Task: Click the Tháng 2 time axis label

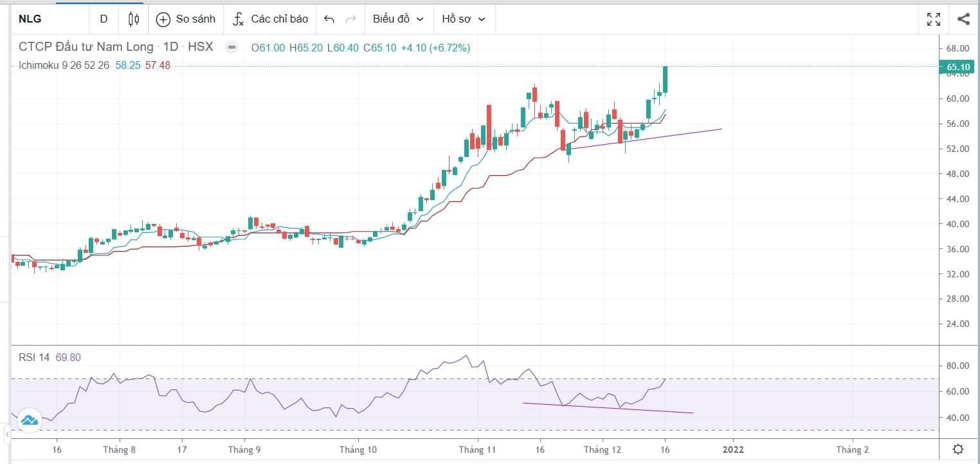Action: click(852, 450)
